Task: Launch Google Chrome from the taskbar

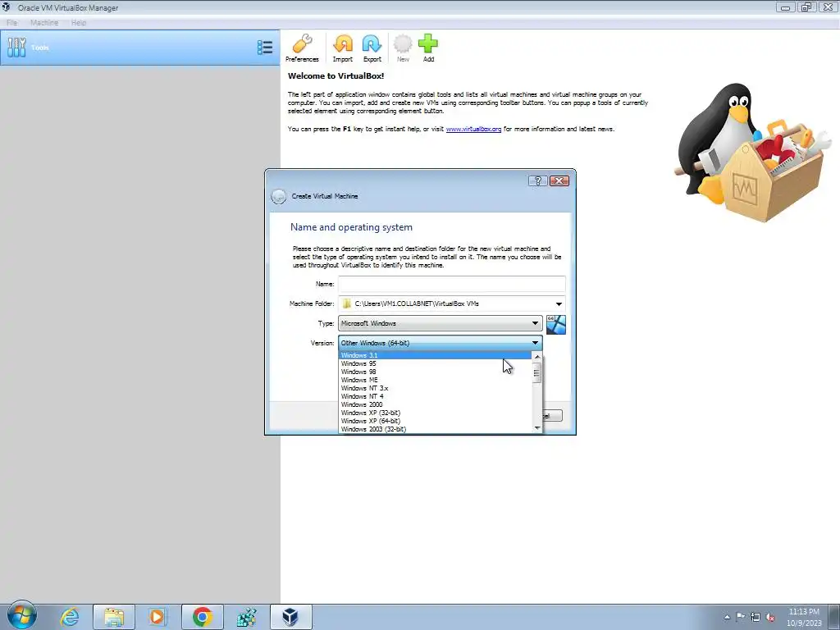Action: [x=202, y=617]
